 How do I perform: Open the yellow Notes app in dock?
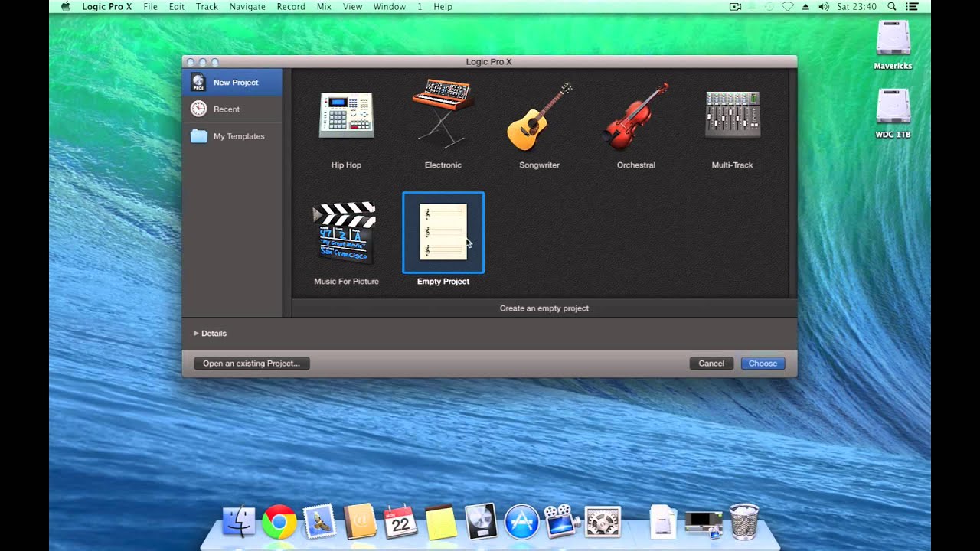pyautogui.click(x=441, y=523)
